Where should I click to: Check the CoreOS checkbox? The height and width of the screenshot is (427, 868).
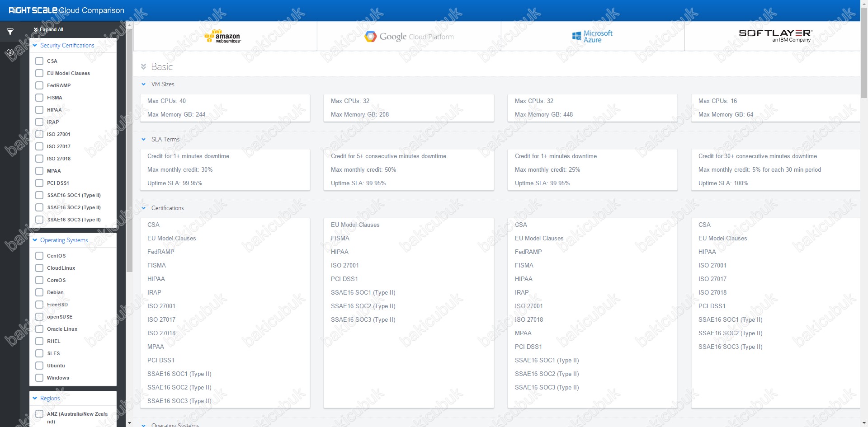39,280
